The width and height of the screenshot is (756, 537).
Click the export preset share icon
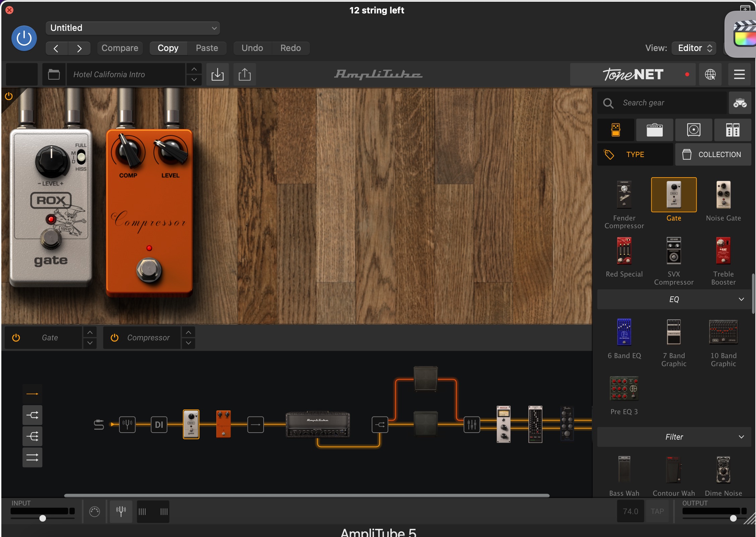pos(245,74)
